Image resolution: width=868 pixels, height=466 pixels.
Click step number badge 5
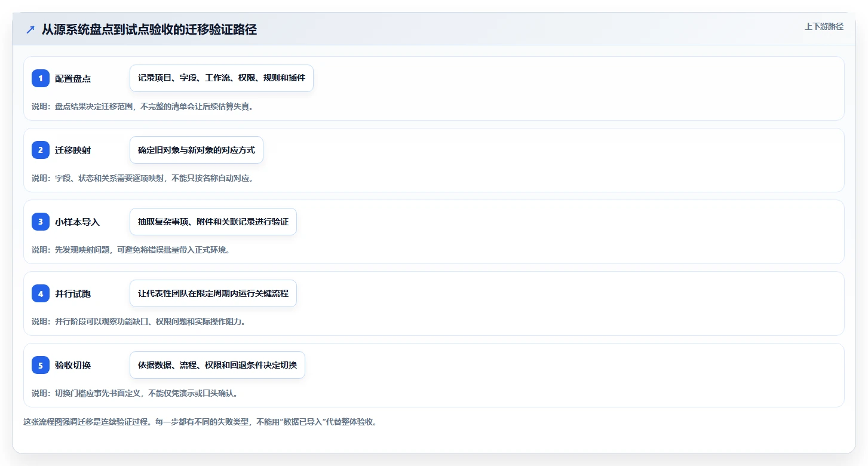[x=41, y=365]
